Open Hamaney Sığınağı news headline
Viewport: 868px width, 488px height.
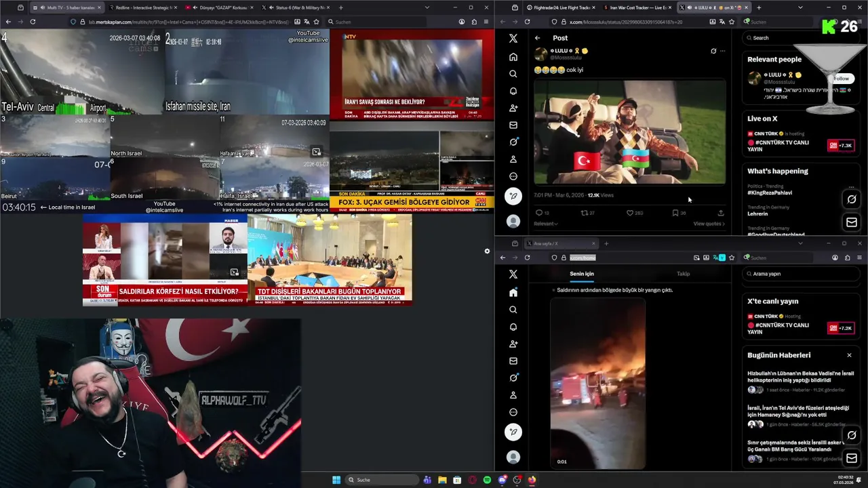click(798, 411)
